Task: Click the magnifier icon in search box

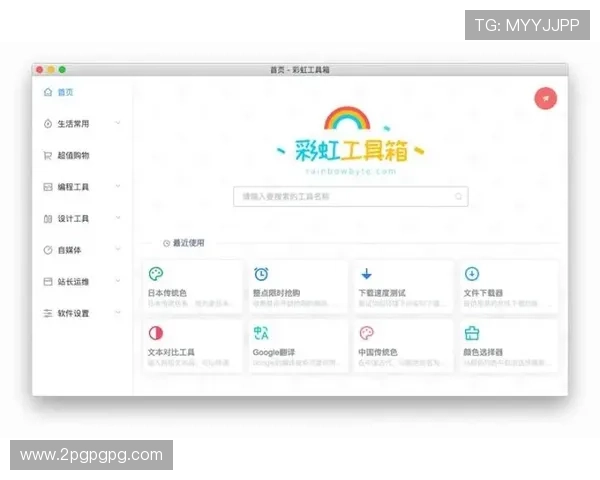Action: pos(458,196)
